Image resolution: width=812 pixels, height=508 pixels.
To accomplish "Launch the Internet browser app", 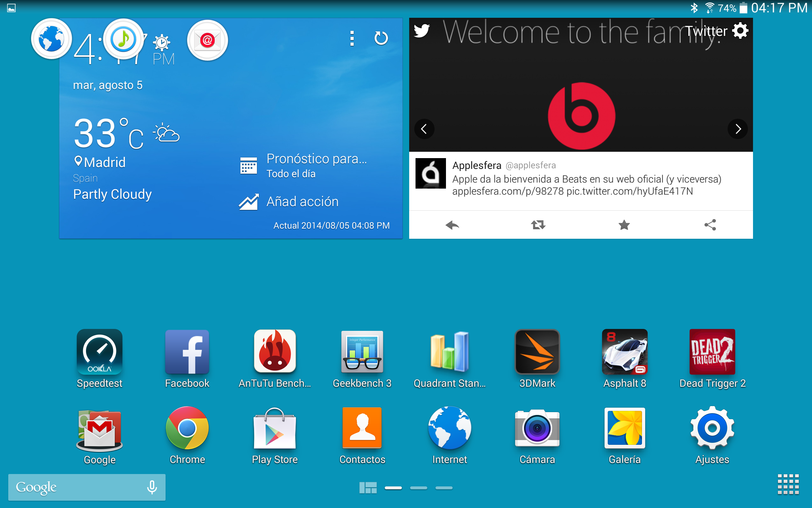I will click(x=450, y=428).
